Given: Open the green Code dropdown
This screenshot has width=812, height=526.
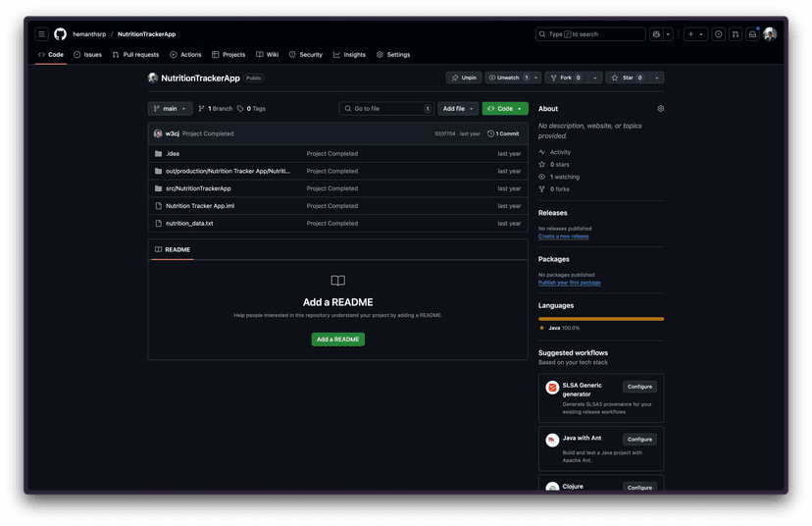Looking at the screenshot, I should coord(505,109).
